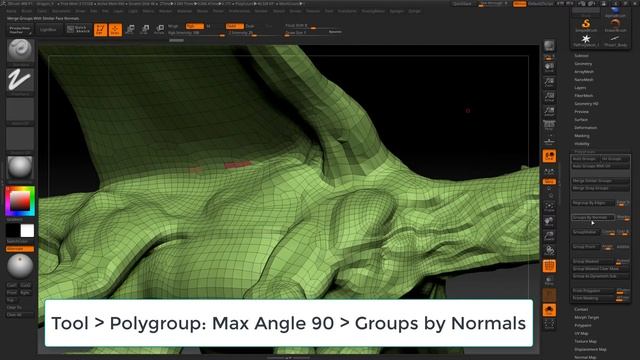Click the Frame mesh icon
This screenshot has height=360, width=640.
click(x=549, y=206)
